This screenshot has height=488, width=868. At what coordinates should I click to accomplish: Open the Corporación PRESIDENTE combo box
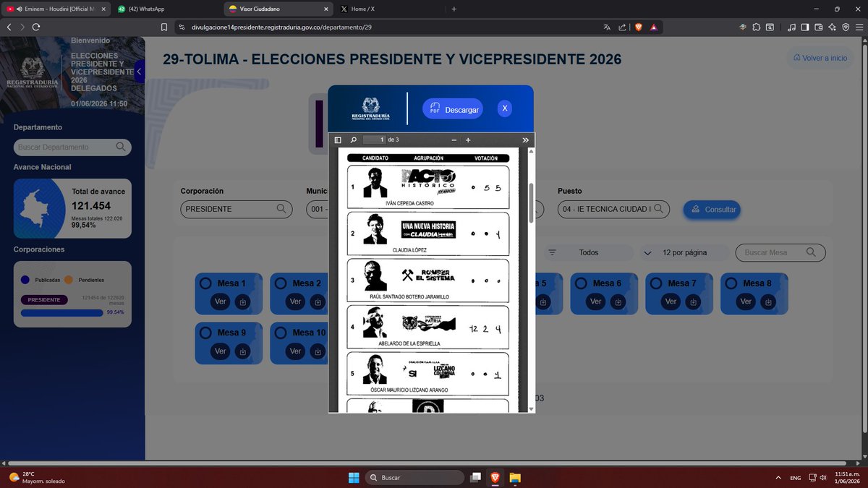237,209
